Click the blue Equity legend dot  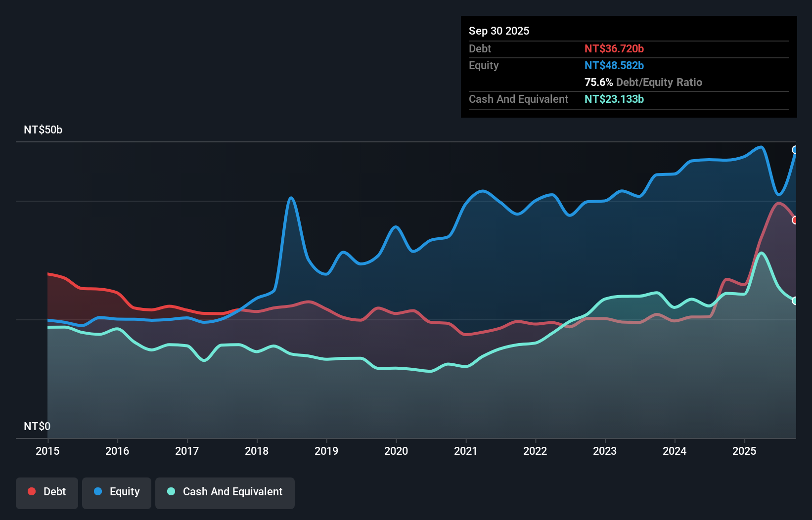coord(97,491)
